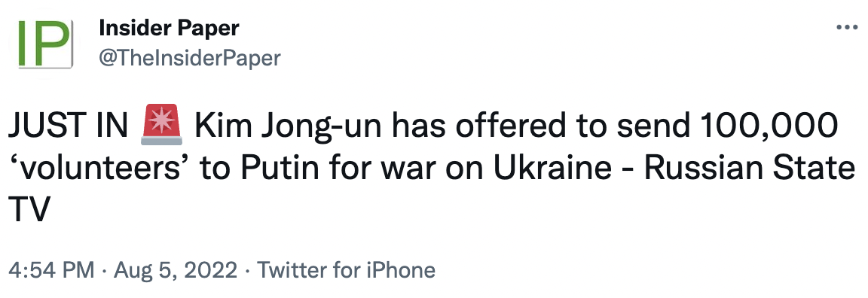Screen dimensions: 868x298
Task: Open the Twitter for iPhone source link
Action: pos(346,270)
